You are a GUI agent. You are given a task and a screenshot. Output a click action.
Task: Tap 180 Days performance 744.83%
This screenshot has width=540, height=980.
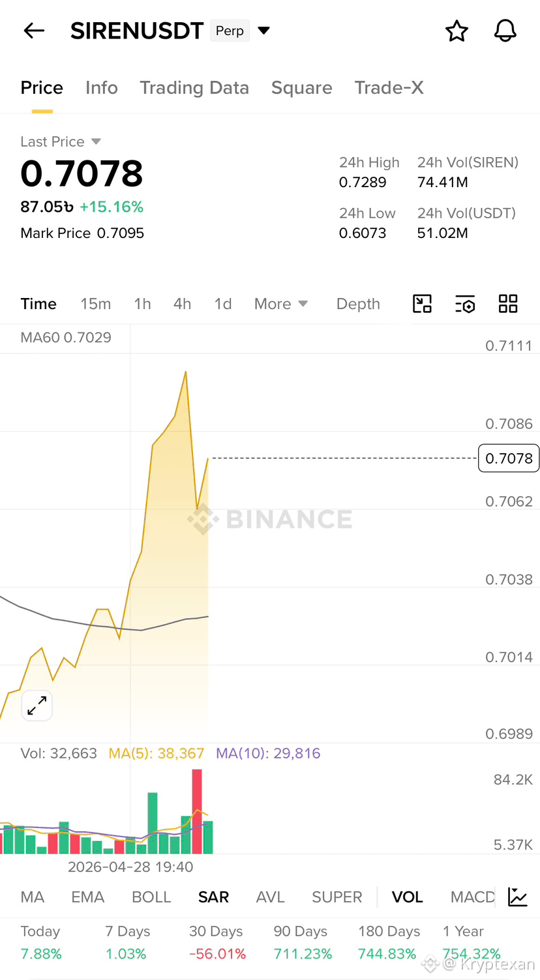[x=387, y=954]
